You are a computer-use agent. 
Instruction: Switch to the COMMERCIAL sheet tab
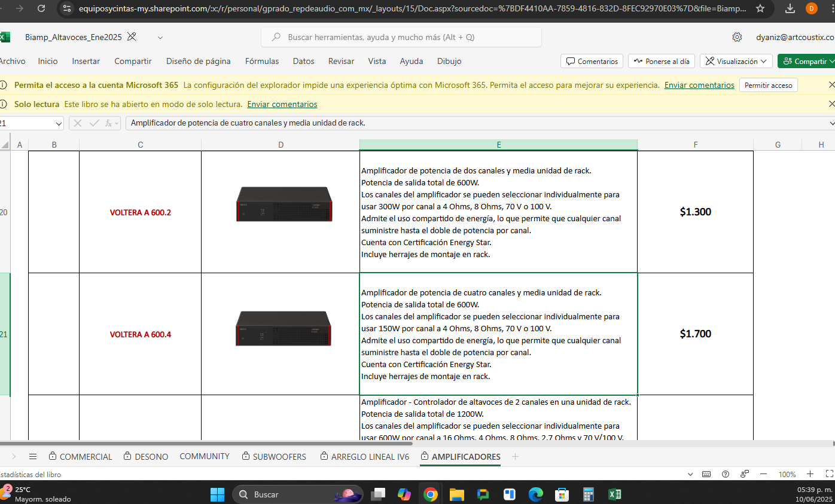coord(80,456)
